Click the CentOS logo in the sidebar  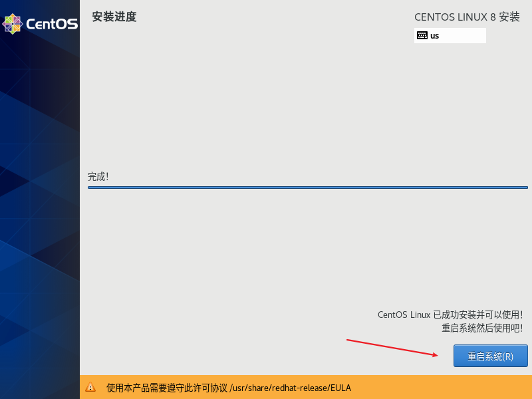pyautogui.click(x=40, y=24)
